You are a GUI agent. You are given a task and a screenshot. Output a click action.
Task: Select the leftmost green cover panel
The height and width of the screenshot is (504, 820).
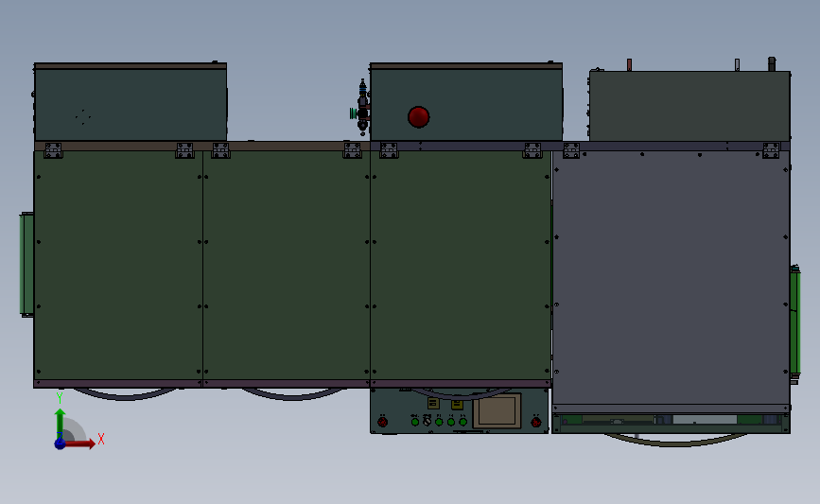click(x=118, y=266)
